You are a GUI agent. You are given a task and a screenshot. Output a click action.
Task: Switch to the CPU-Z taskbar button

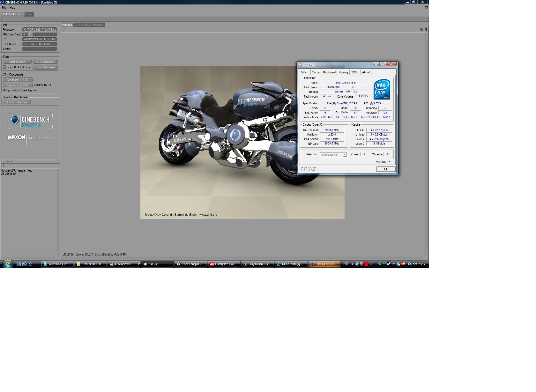coord(157,264)
